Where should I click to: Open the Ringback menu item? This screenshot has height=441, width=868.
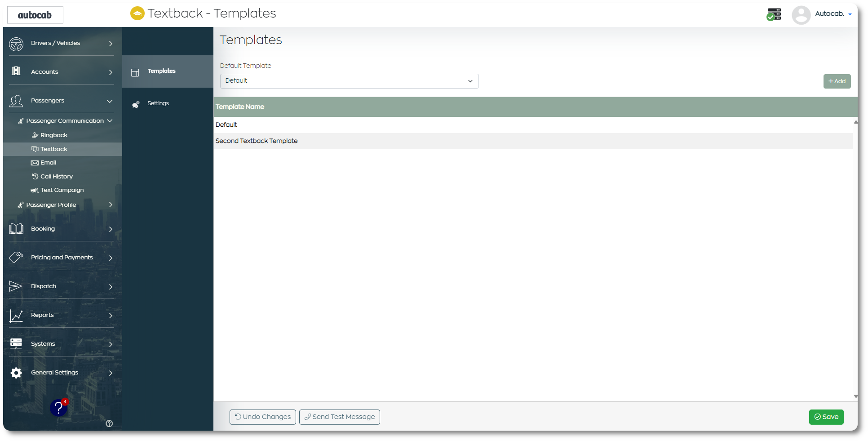click(54, 135)
